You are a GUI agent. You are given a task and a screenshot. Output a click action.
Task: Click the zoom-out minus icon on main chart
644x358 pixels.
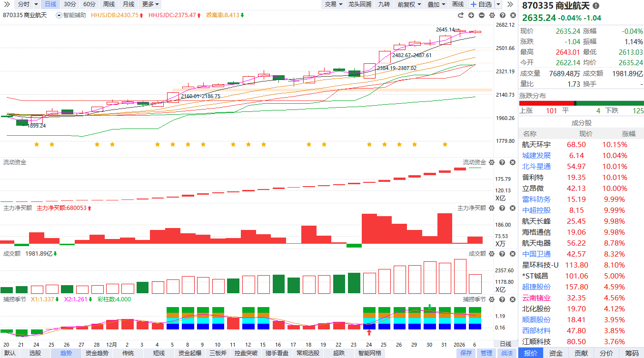coord(482,15)
